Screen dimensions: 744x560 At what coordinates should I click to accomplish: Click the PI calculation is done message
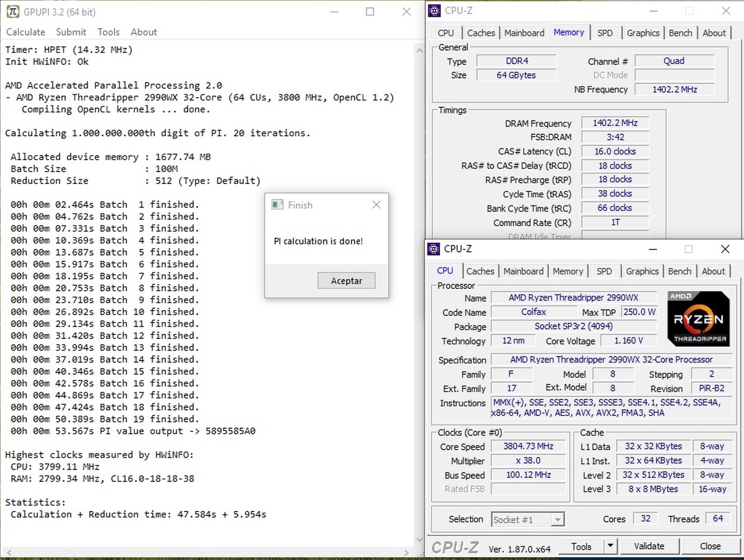pyautogui.click(x=318, y=241)
